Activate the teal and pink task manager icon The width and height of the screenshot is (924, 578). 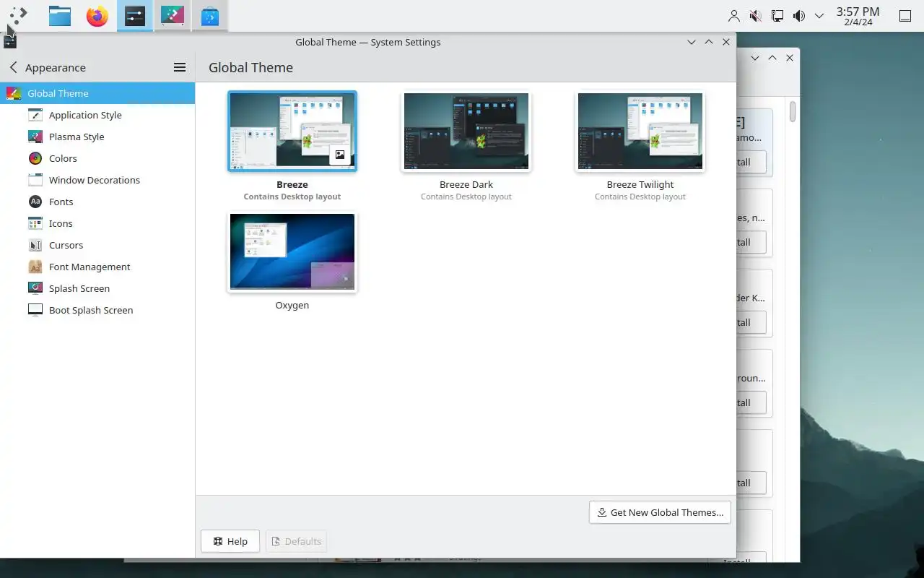point(173,15)
